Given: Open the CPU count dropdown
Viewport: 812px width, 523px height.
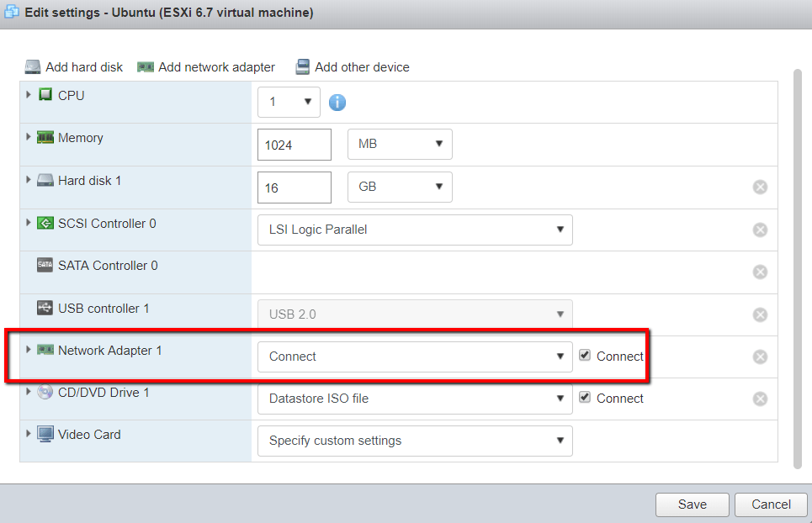Looking at the screenshot, I should tap(289, 103).
